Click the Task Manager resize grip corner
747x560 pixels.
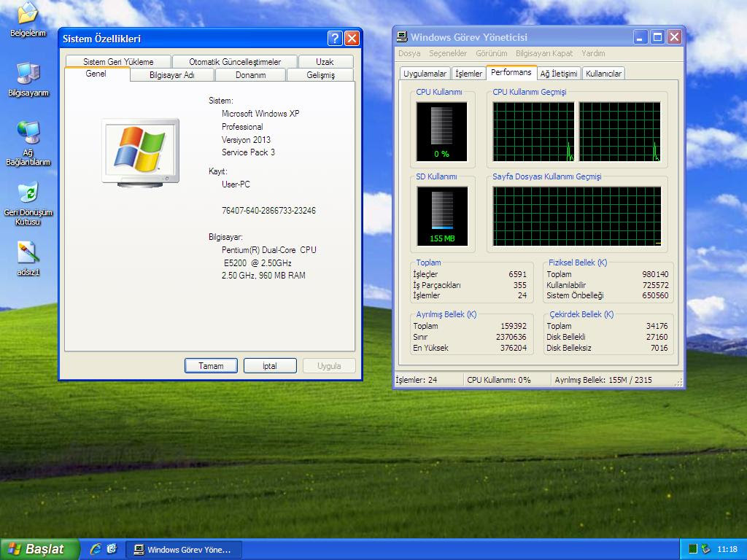679,382
